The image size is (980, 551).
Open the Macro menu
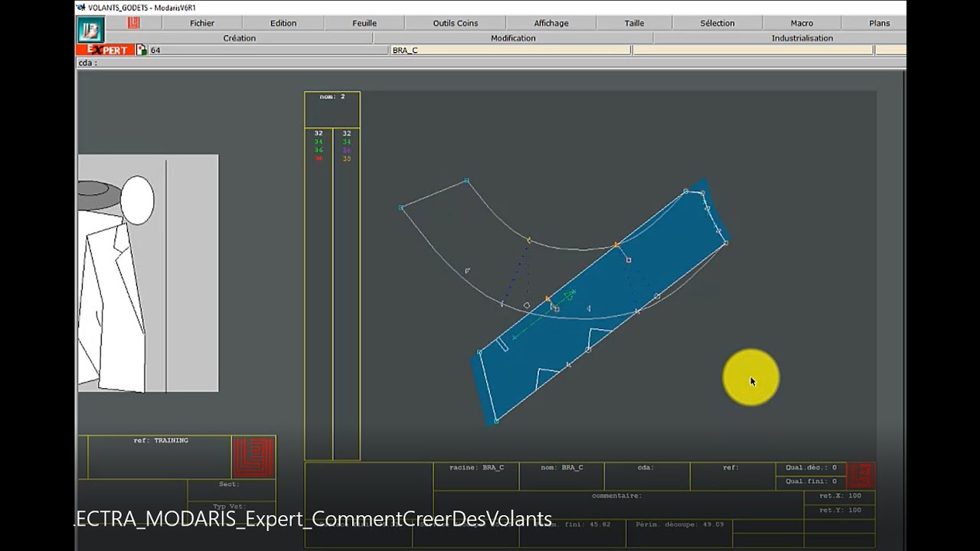802,23
